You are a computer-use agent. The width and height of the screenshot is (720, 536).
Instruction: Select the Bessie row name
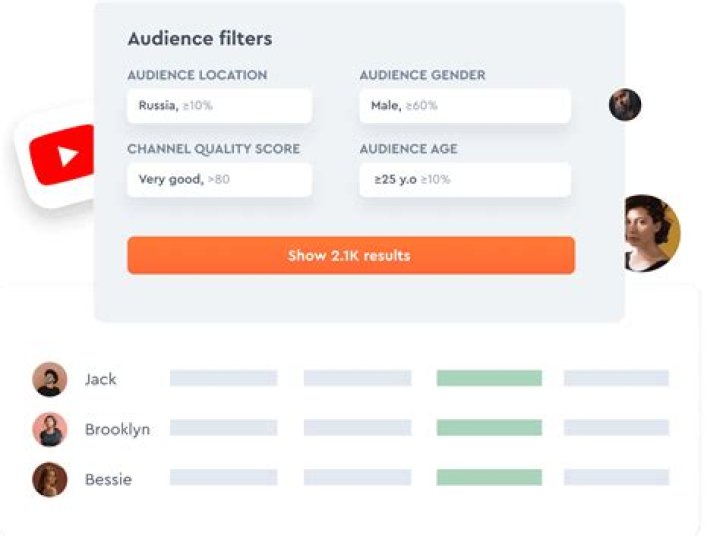click(108, 479)
